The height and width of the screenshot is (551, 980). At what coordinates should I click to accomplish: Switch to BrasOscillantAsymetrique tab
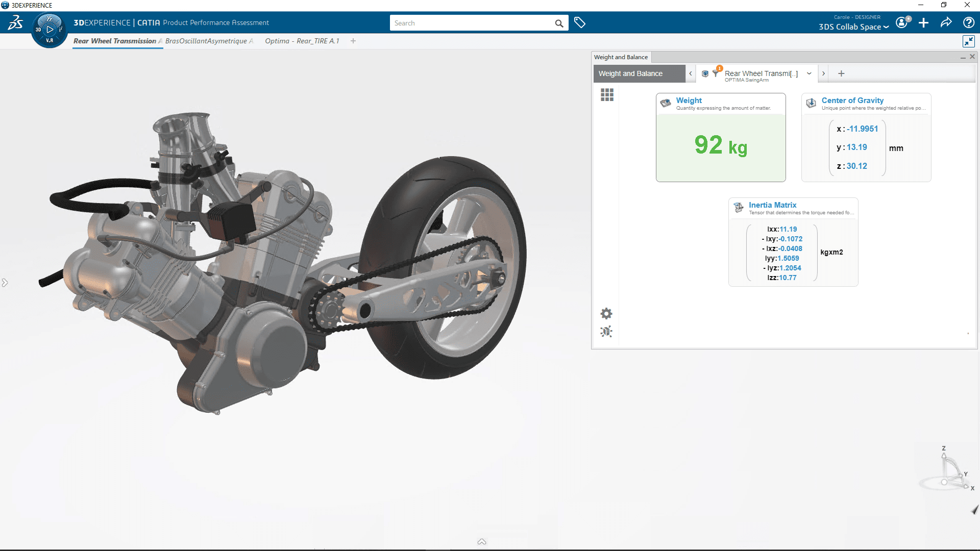click(x=206, y=41)
